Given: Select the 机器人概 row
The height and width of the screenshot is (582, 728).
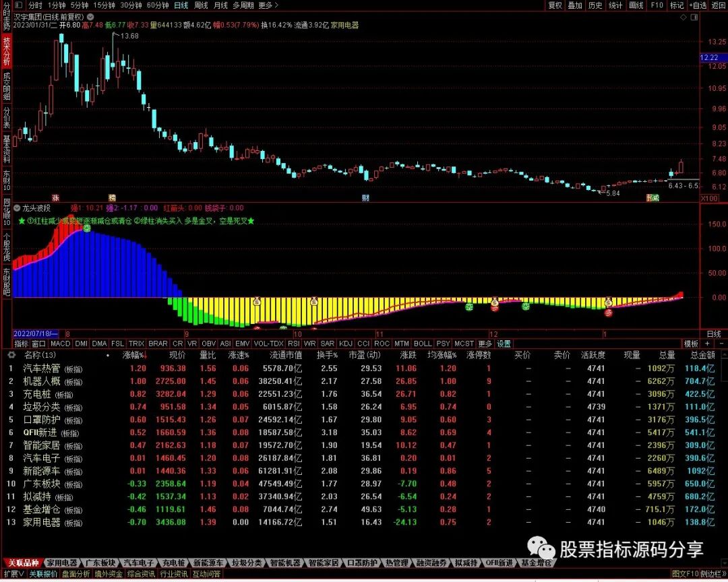Looking at the screenshot, I should 364,381.
